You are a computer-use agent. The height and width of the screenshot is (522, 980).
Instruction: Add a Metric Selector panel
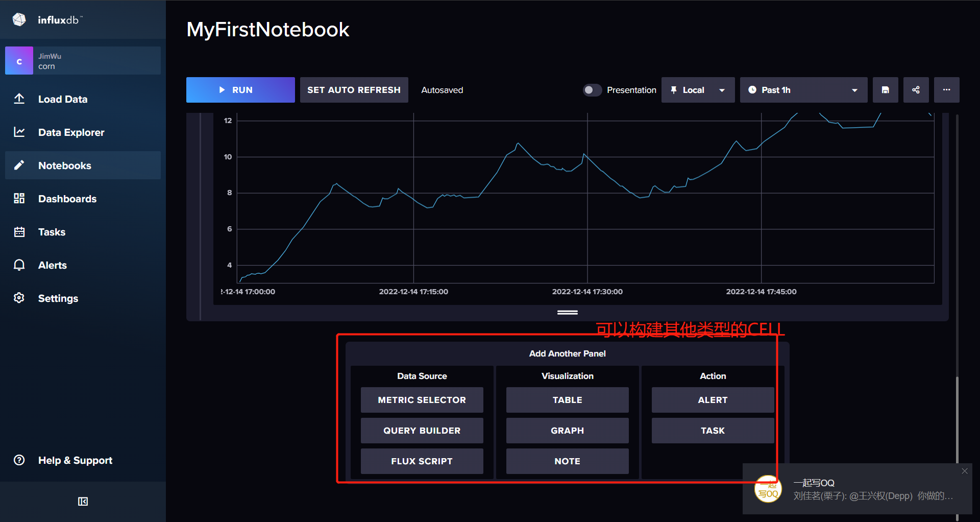click(x=422, y=400)
